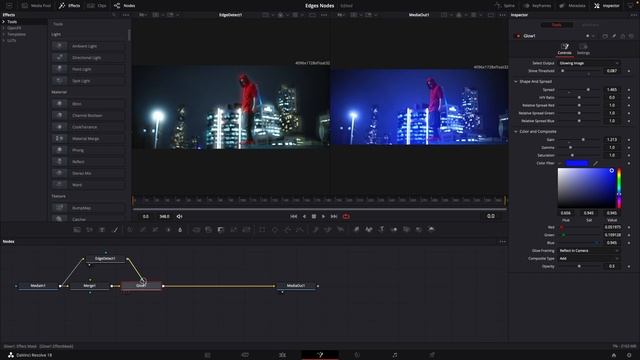
Task: Open the Select Output dropdown
Action: [x=589, y=63]
